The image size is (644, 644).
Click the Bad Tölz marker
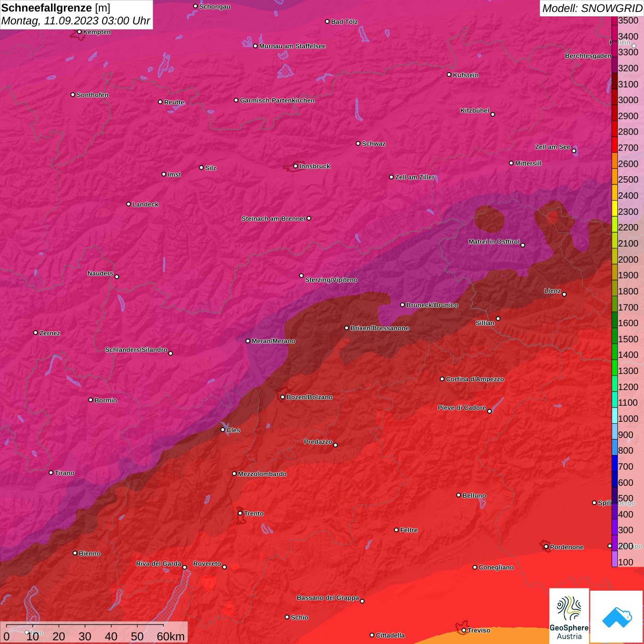coord(327,22)
